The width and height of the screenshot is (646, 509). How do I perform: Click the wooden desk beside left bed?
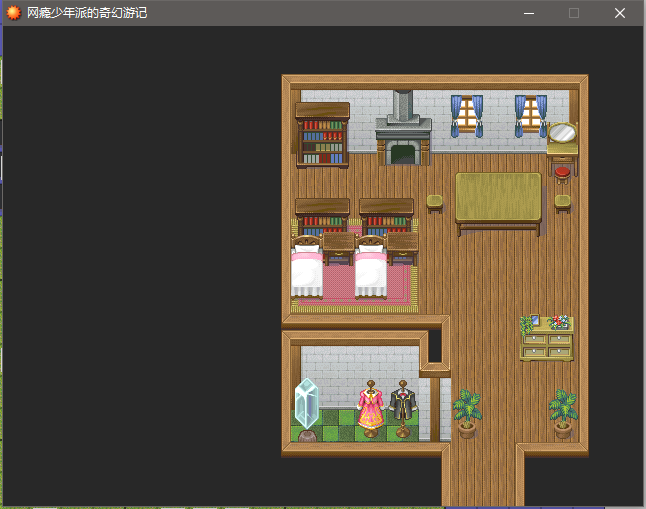339,249
